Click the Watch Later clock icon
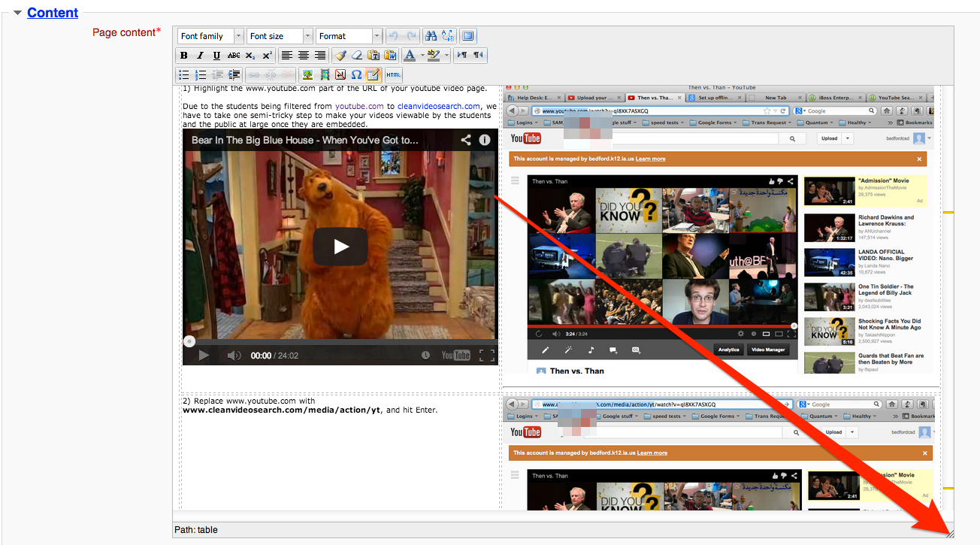Image resolution: width=980 pixels, height=545 pixels. coord(425,356)
